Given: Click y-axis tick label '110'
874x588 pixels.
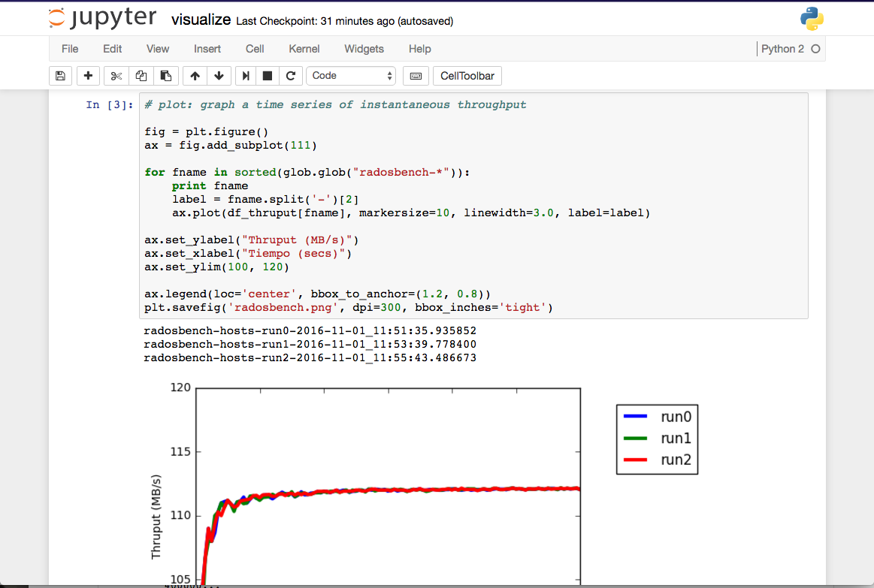Looking at the screenshot, I should click(180, 516).
